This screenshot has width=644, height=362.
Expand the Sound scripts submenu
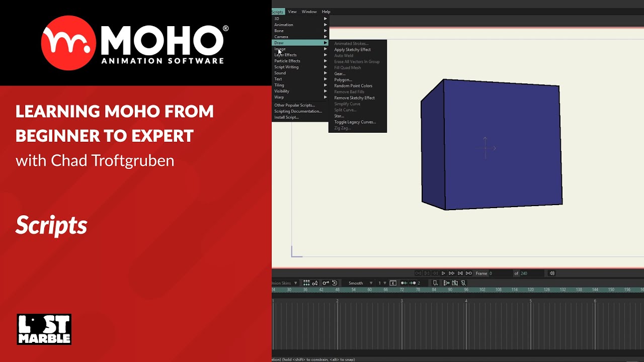click(300, 73)
